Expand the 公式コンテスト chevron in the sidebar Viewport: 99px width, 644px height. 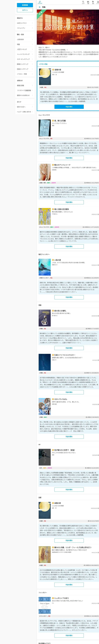pos(32,23)
